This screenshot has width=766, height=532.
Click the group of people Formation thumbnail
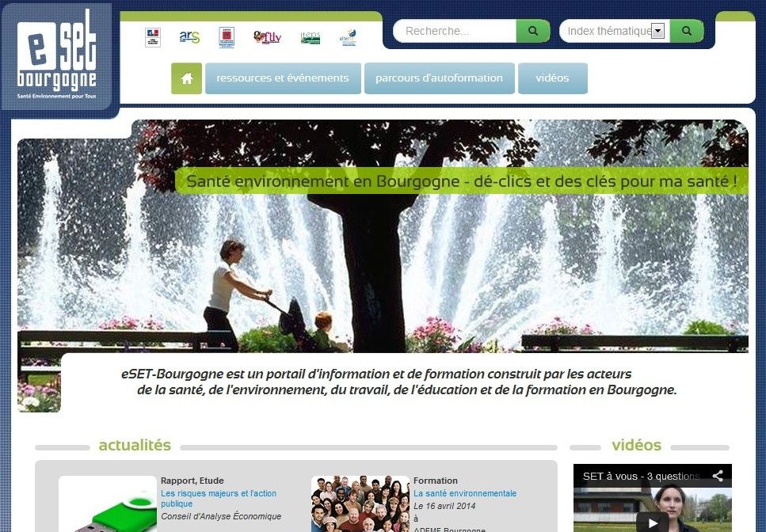point(360,504)
